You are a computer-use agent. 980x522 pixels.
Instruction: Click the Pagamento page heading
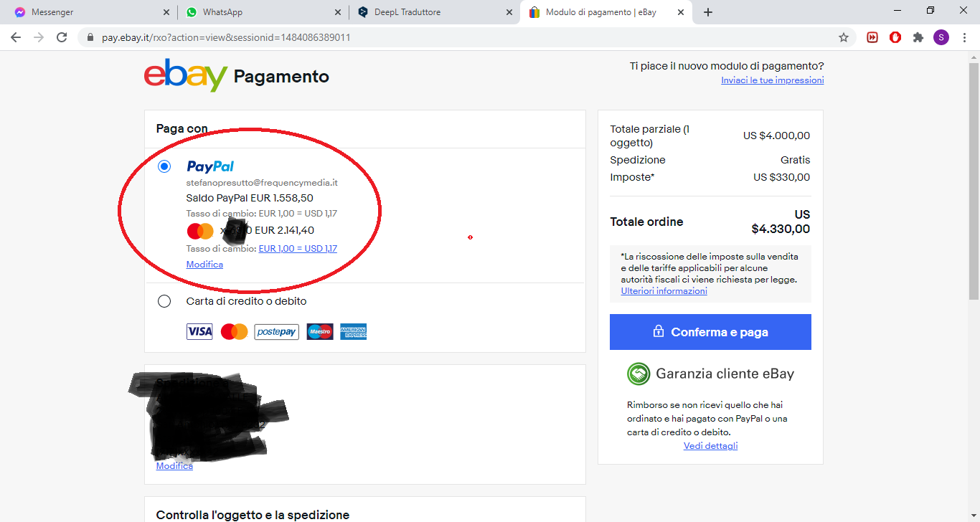[x=281, y=77]
